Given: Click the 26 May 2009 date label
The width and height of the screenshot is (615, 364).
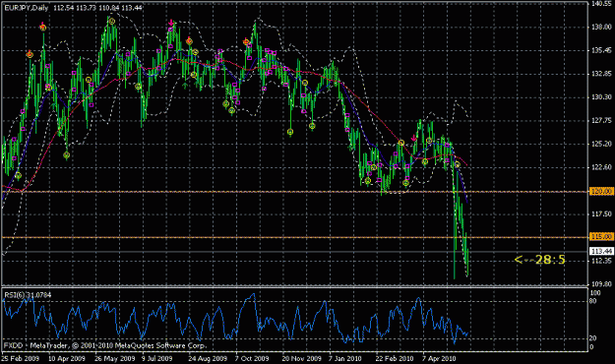Looking at the screenshot, I should (114, 358).
